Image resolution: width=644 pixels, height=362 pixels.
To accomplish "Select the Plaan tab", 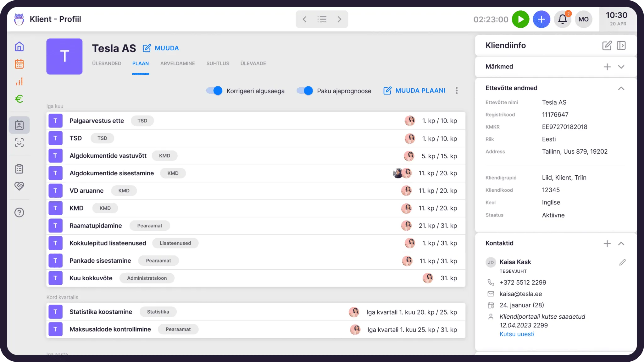I will click(x=141, y=63).
